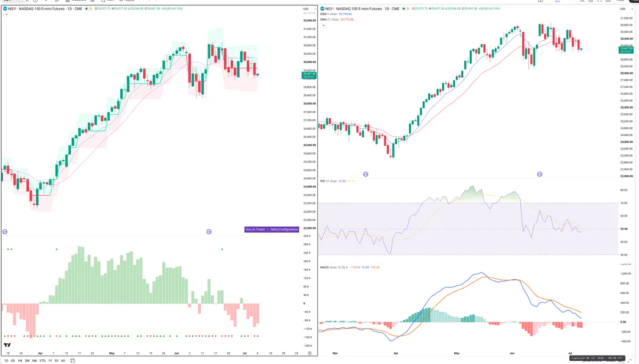Click 32,000.00 on left price scale
This screenshot has height=364, width=639.
tap(309, 20)
